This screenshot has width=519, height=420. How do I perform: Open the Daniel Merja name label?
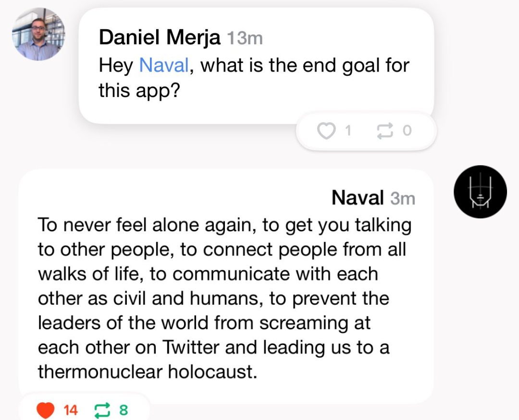click(x=160, y=37)
